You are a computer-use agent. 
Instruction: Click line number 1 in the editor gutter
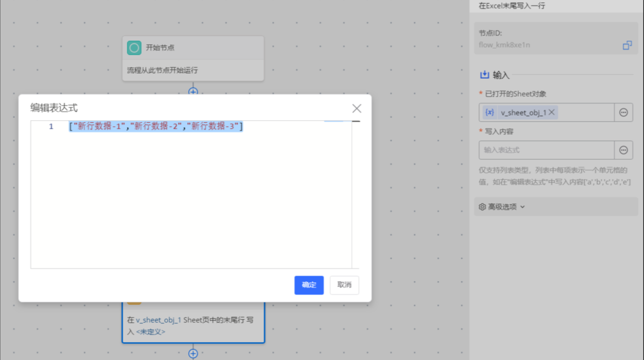[x=51, y=127]
